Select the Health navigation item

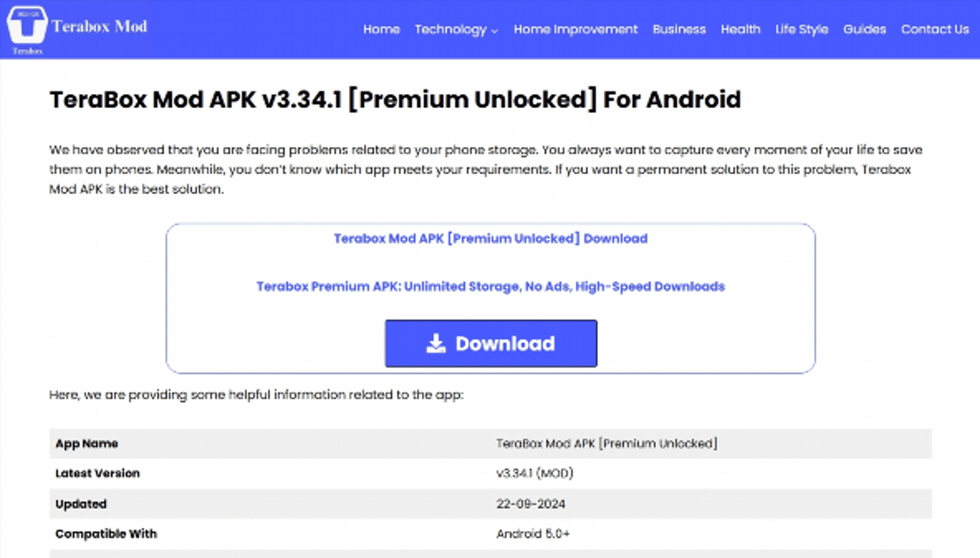pos(740,29)
